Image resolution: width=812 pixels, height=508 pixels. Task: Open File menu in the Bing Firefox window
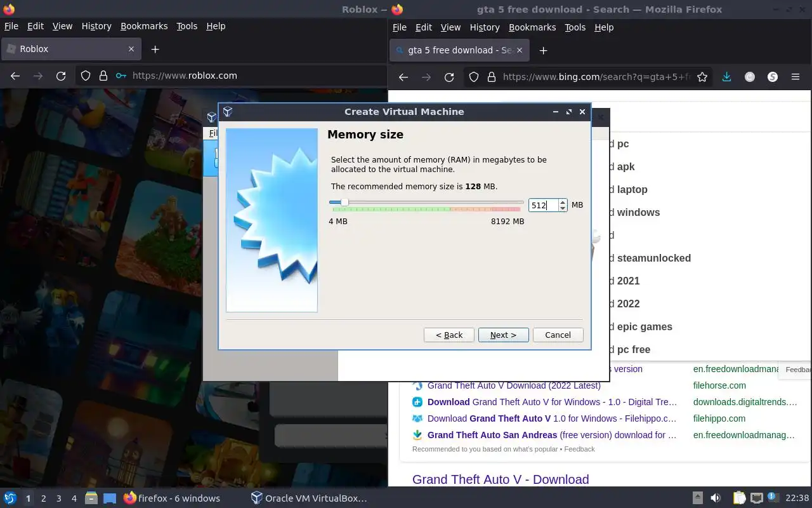[400, 27]
